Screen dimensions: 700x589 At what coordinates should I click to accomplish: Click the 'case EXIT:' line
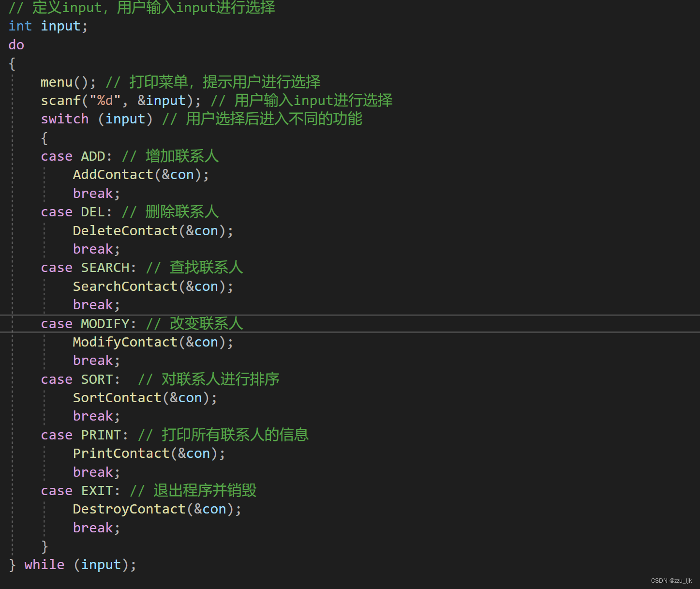80,491
